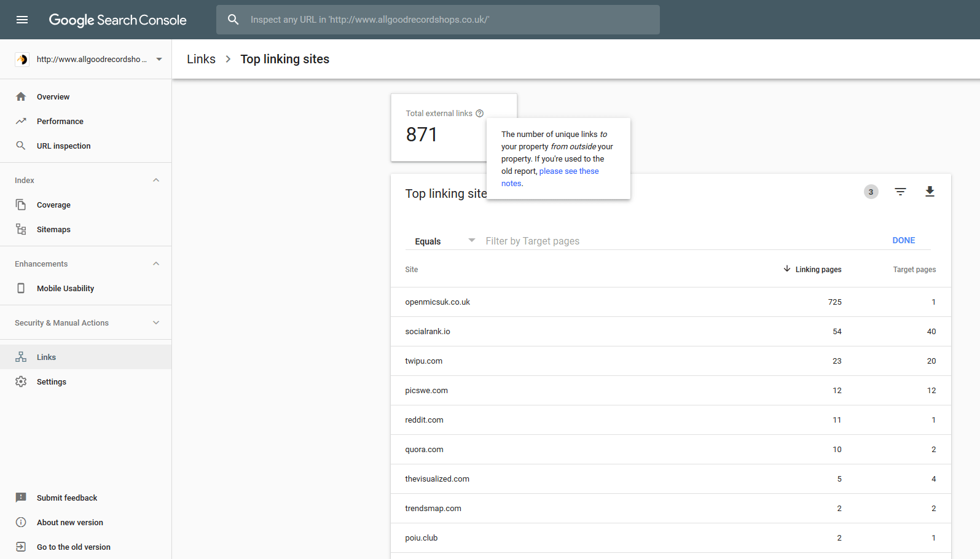
Task: Focus the Inspect any URL search box
Action: click(x=438, y=20)
